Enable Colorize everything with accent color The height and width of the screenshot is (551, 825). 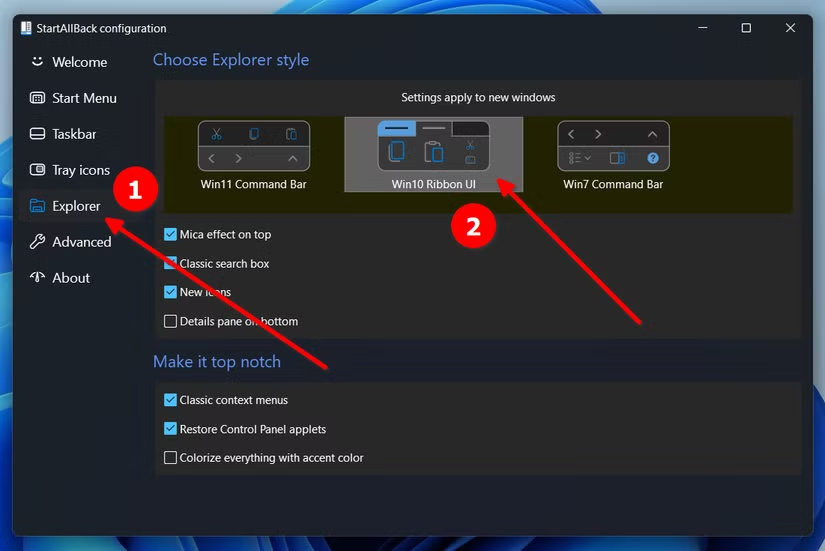pyautogui.click(x=170, y=457)
